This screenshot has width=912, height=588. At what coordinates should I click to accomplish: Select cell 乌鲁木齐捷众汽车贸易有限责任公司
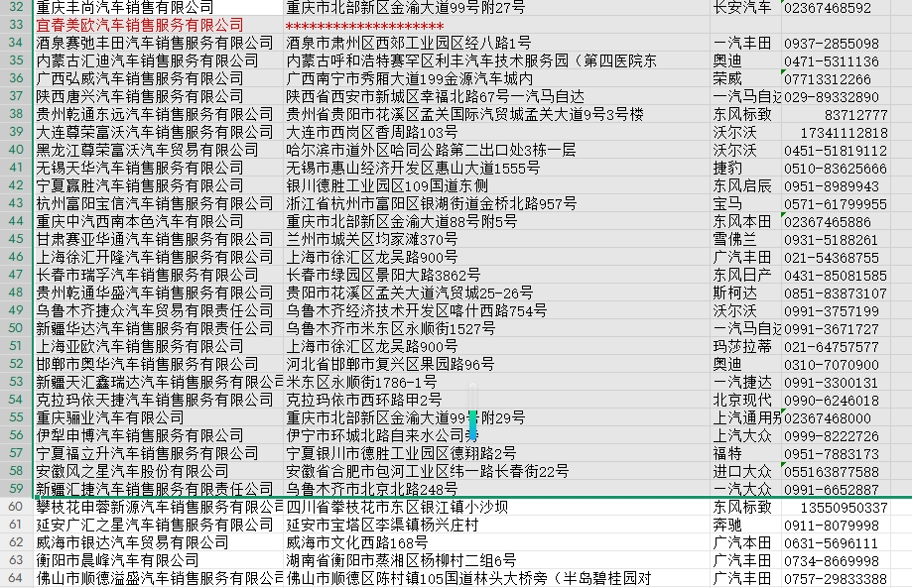tap(158, 310)
